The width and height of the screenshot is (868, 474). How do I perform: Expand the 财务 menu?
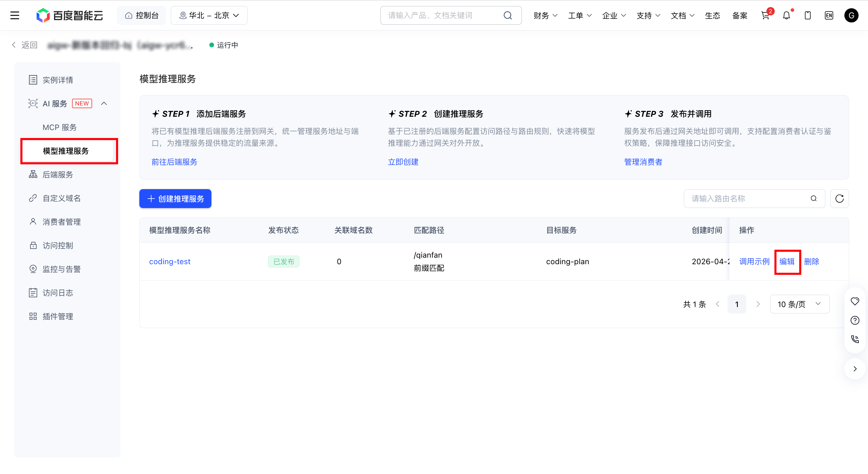point(546,16)
